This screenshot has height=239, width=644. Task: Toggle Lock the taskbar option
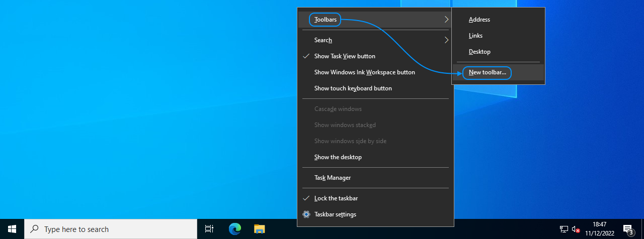coord(375,198)
